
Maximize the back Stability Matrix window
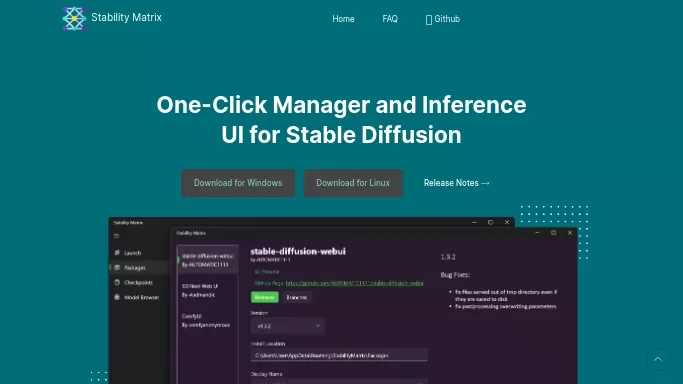point(490,222)
